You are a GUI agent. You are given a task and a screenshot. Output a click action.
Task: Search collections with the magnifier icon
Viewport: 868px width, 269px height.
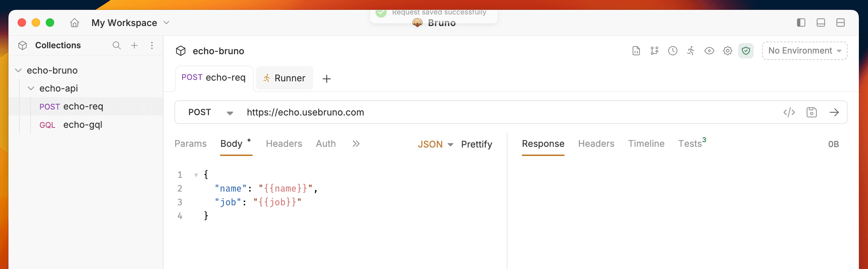pyautogui.click(x=116, y=45)
